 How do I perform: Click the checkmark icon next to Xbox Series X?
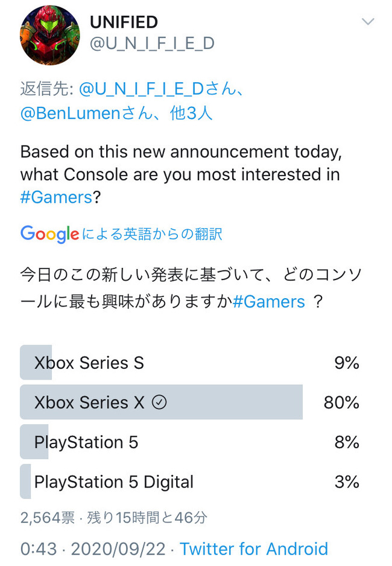pos(159,402)
